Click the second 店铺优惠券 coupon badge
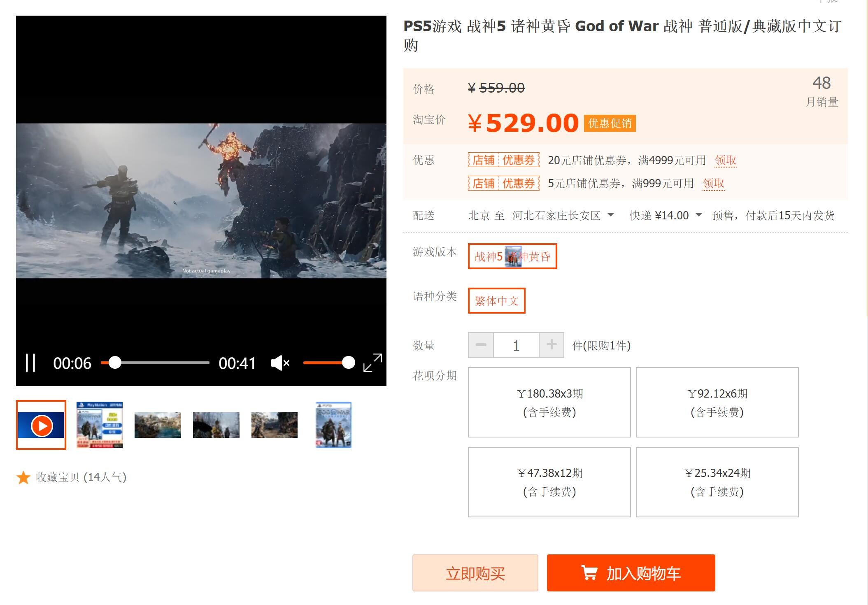The image size is (868, 605). tap(504, 183)
